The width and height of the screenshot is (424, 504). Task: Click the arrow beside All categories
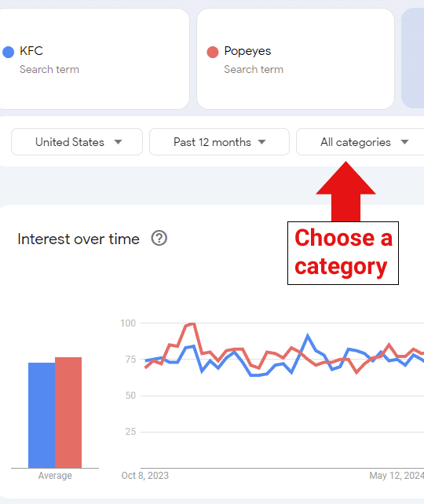[x=404, y=142]
